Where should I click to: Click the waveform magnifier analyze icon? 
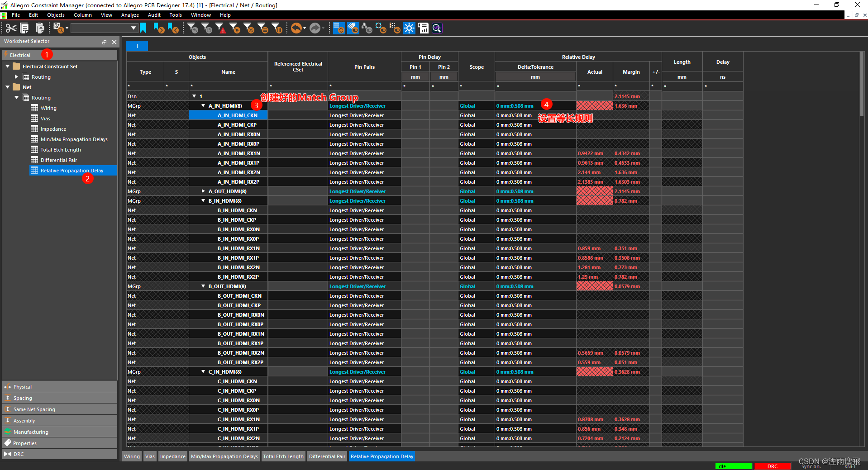pos(437,28)
